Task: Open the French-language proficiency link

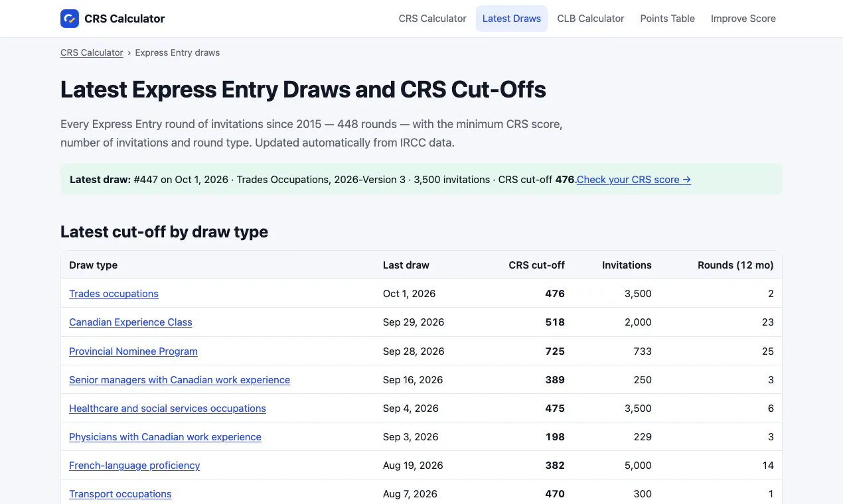Action: 135,466
